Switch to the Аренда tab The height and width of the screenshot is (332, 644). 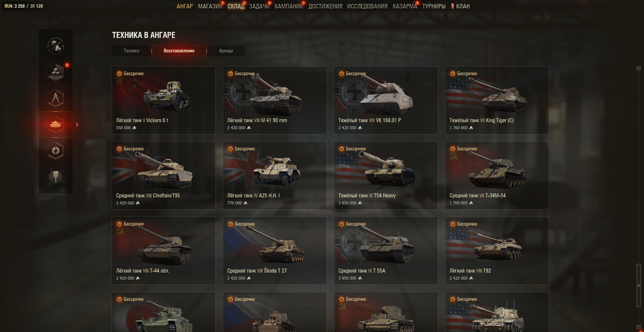(226, 51)
